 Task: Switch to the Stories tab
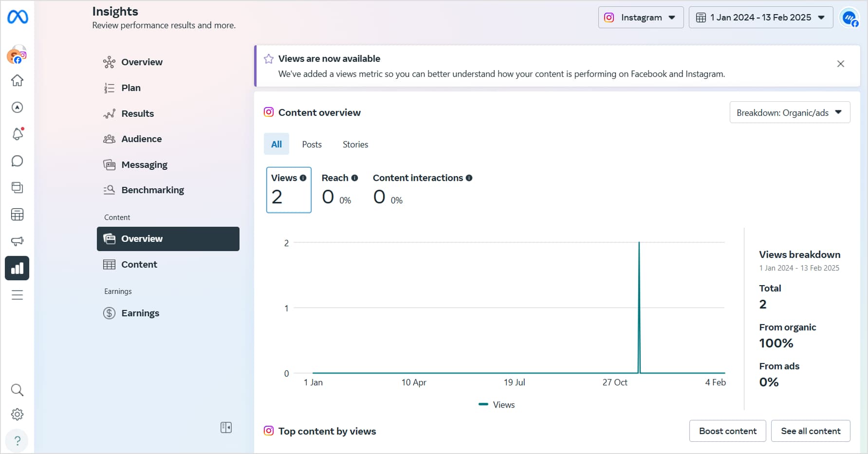click(x=355, y=145)
